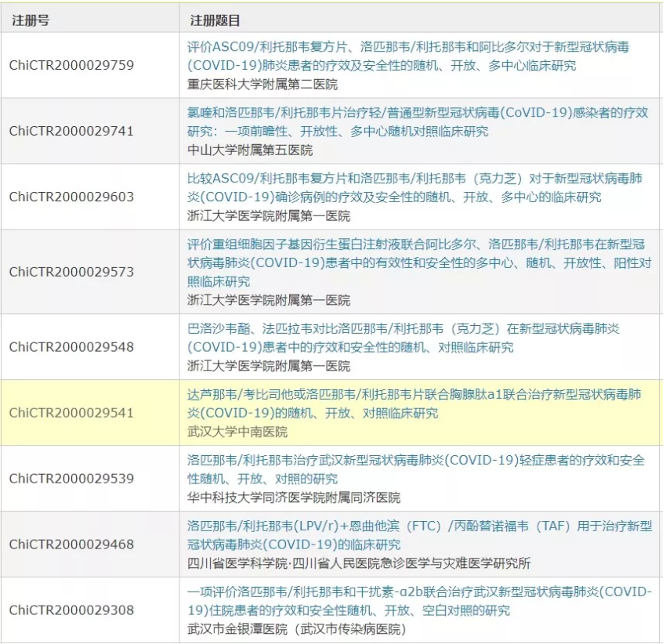
Task: Open the 恩曲他滨 (FTC) trial link
Action: pos(419,535)
